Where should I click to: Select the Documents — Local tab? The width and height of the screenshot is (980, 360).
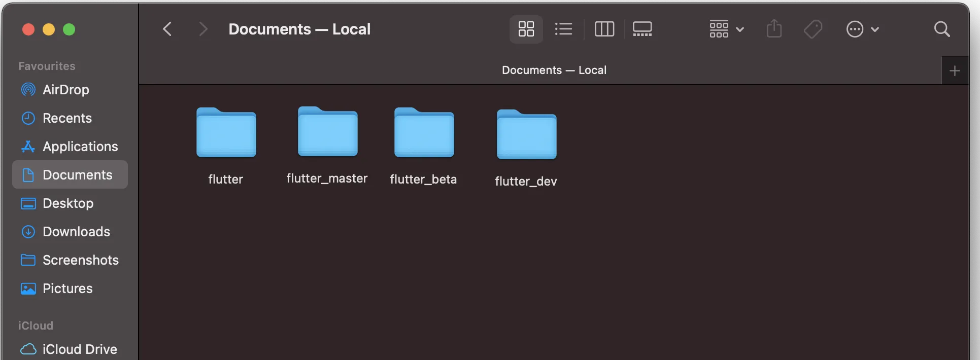540,70
